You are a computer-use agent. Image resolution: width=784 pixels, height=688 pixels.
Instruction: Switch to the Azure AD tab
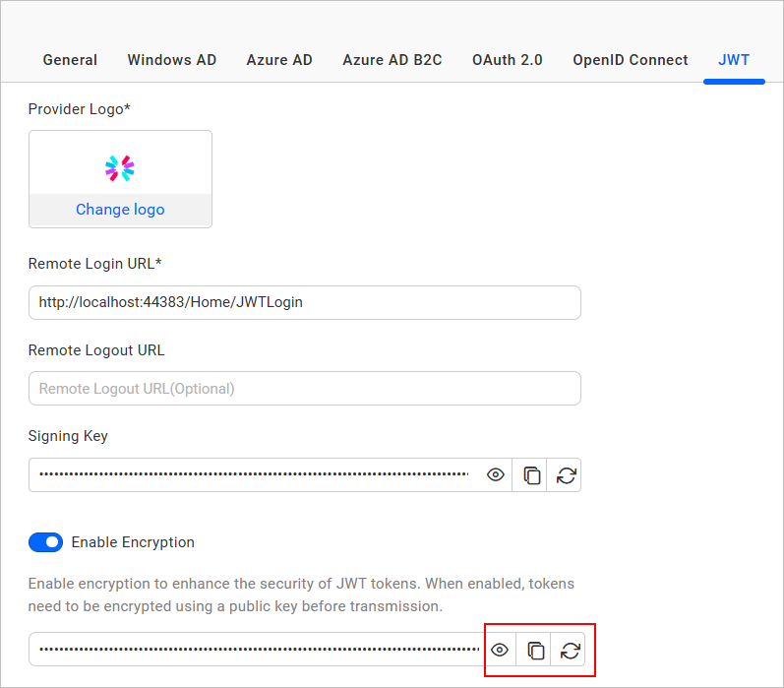point(279,60)
